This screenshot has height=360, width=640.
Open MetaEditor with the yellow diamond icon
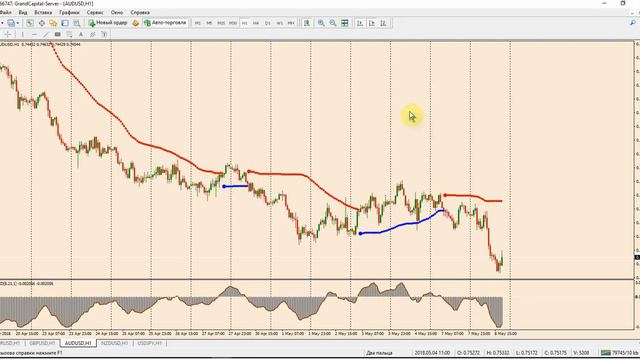click(136, 23)
